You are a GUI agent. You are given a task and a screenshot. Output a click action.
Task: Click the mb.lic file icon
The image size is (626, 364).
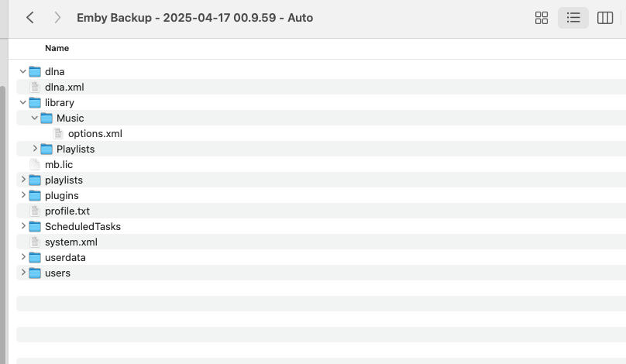click(x=35, y=164)
